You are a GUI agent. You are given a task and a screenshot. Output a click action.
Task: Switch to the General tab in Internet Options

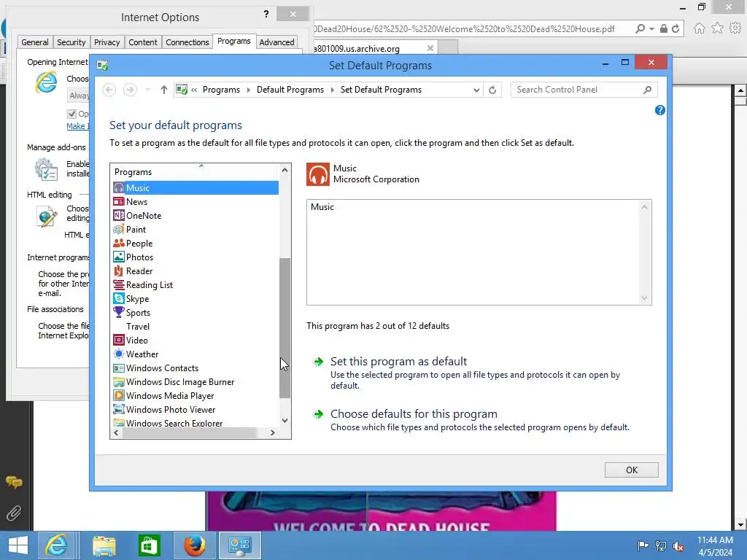[x=35, y=42]
